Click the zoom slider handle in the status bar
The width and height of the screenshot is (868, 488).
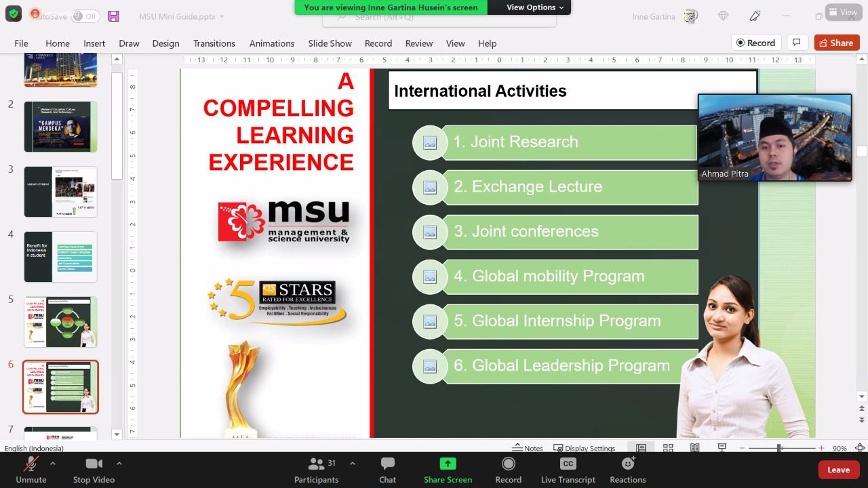click(780, 448)
